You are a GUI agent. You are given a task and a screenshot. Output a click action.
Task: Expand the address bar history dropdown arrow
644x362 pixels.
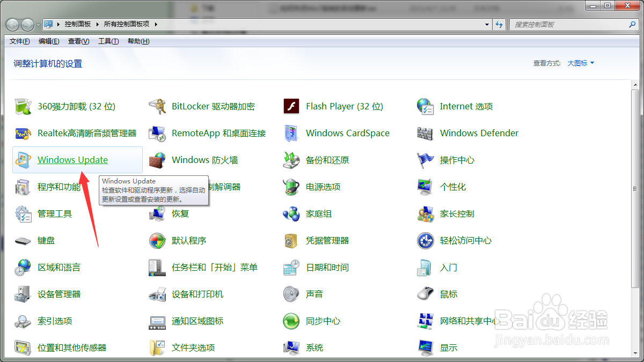coord(487,24)
